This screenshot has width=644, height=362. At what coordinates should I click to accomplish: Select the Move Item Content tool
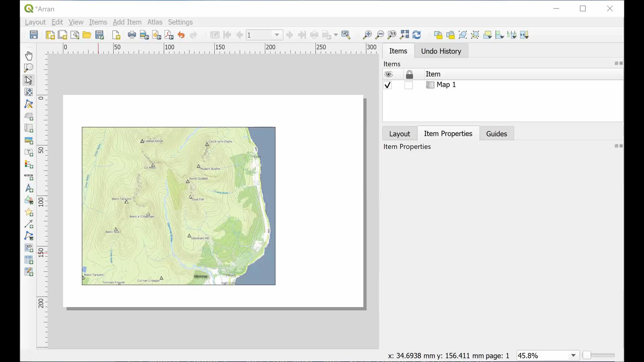coord(29,92)
